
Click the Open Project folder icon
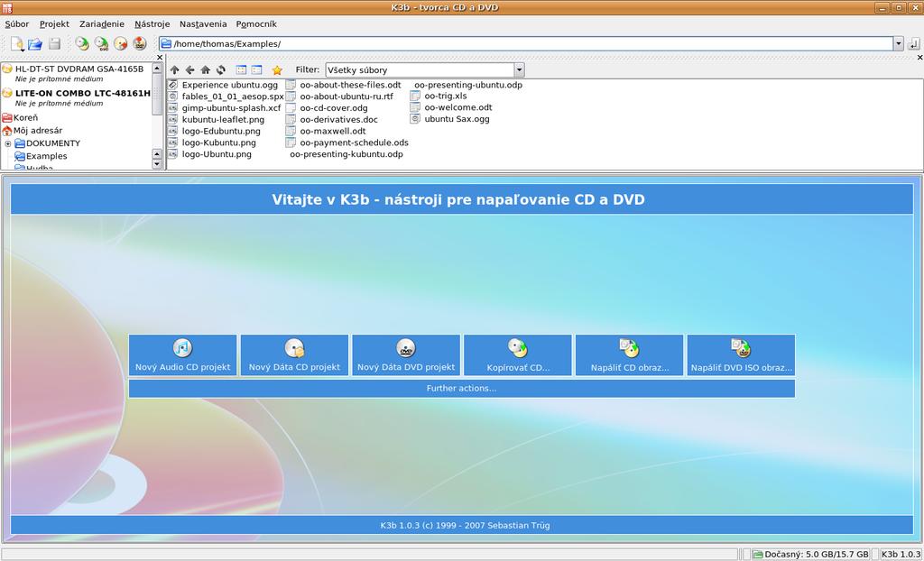click(35, 43)
